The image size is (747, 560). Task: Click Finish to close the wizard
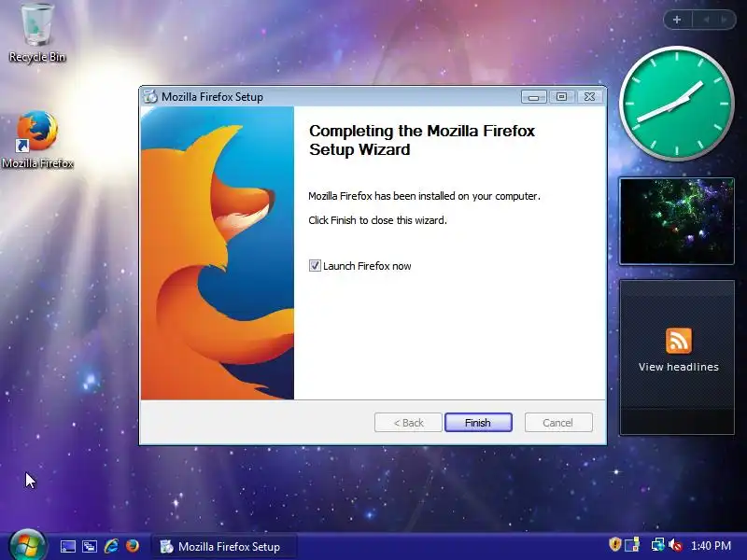478,423
